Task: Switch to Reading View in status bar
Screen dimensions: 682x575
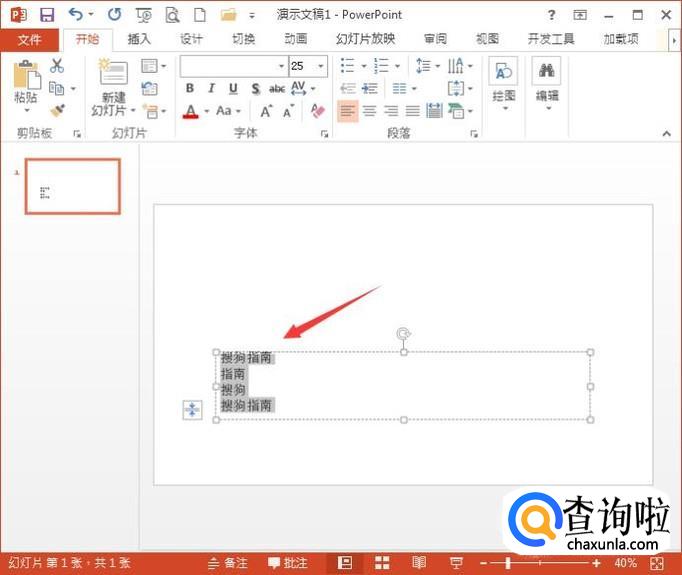Action: pos(419,563)
